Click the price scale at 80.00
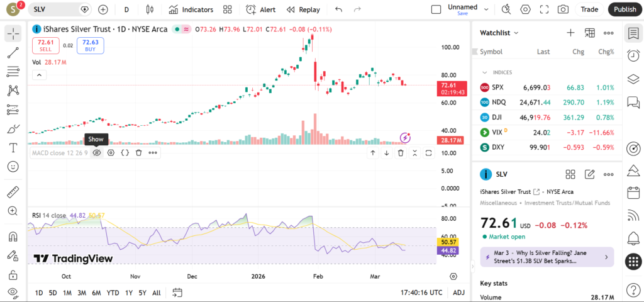This screenshot has width=644, height=302. [448, 75]
